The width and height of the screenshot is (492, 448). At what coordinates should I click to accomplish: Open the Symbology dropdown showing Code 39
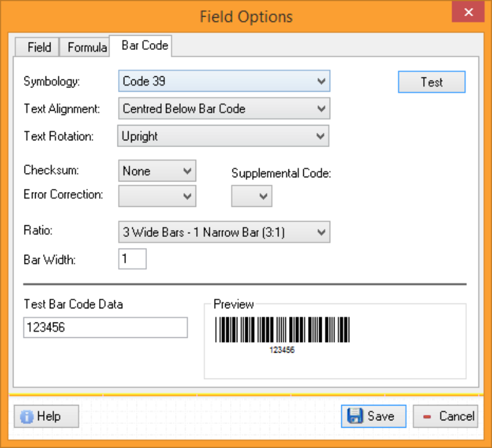coord(224,81)
